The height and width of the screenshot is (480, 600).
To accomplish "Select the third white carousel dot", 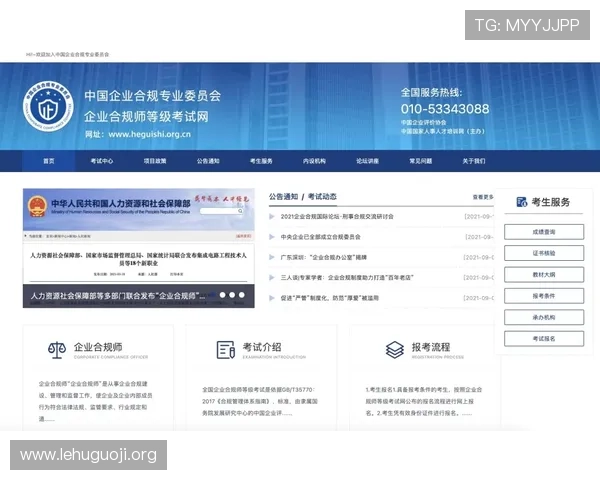I will tap(241, 295).
